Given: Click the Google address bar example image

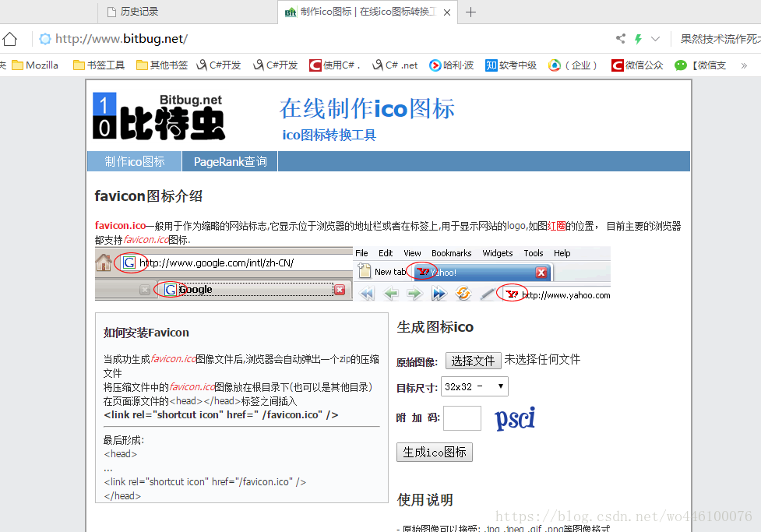Looking at the screenshot, I should point(224,273).
